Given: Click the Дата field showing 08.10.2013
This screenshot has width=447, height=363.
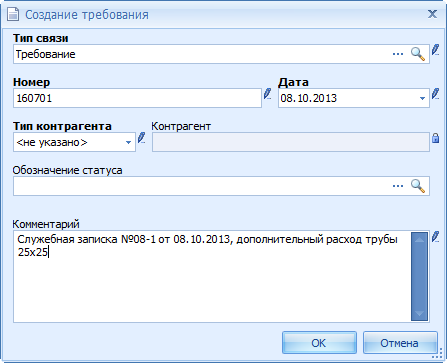Looking at the screenshot, I should pos(354,98).
